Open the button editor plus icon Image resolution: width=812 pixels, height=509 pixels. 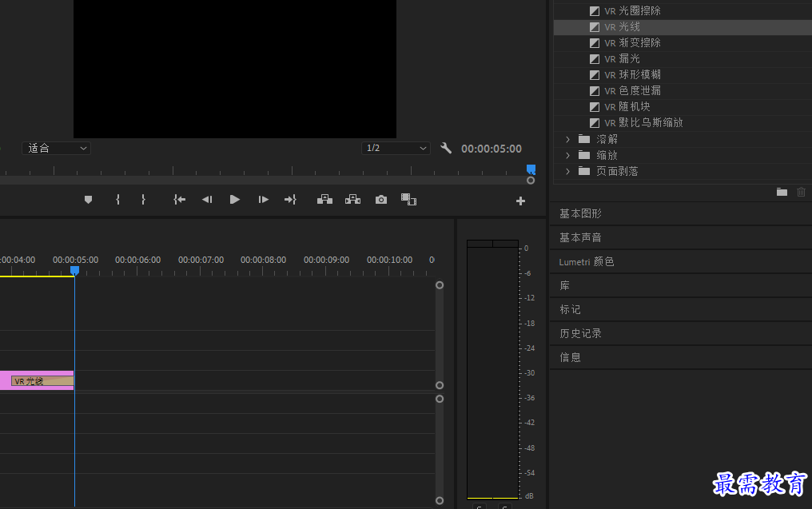(x=520, y=201)
